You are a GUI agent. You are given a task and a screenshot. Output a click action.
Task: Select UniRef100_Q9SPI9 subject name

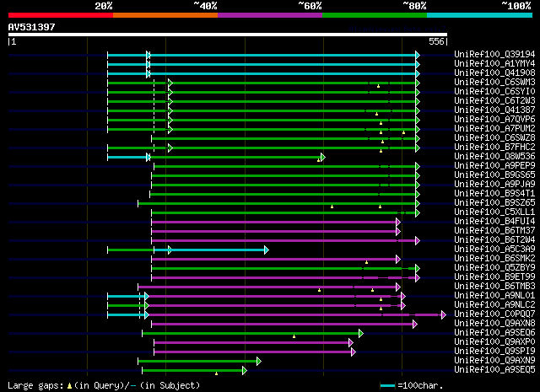point(494,352)
